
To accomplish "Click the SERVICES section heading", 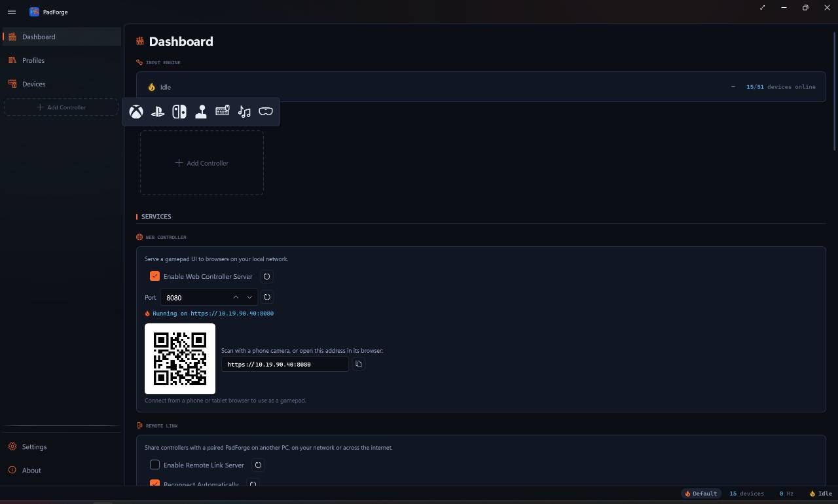I will 156,217.
